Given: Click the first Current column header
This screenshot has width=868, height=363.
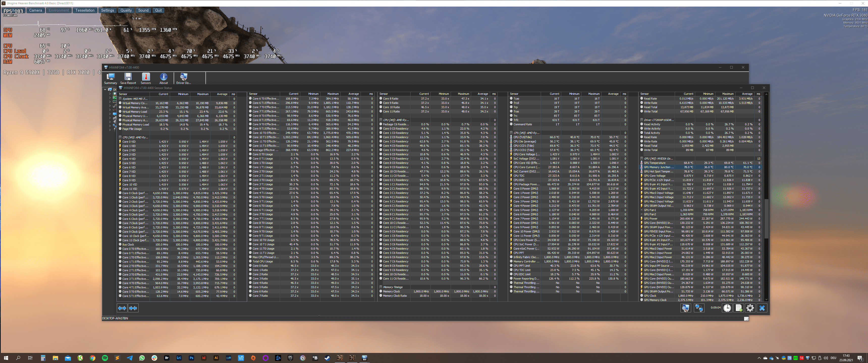Looking at the screenshot, I should [160, 94].
